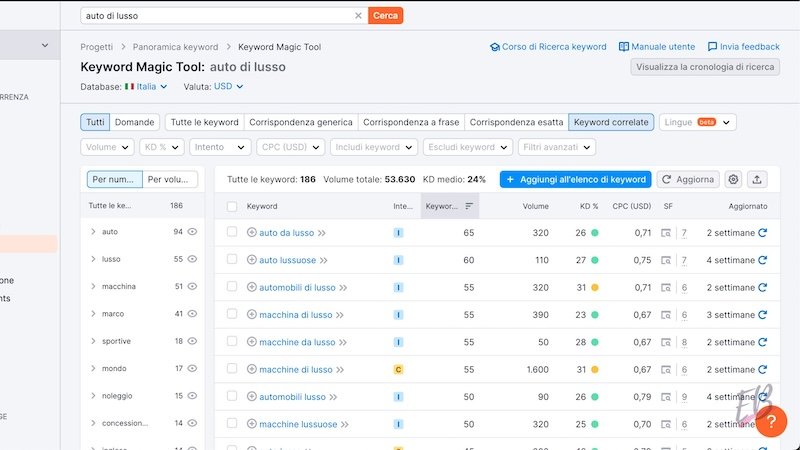
Task: View SERP icon for 'macchine di lusso'
Action: 666,370
